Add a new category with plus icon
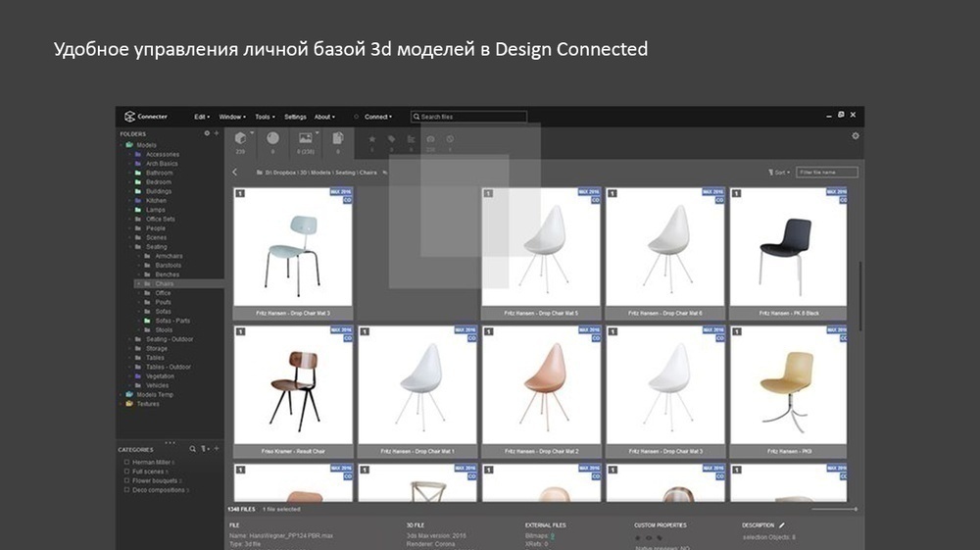Viewport: 980px width, 550px height. click(x=217, y=449)
